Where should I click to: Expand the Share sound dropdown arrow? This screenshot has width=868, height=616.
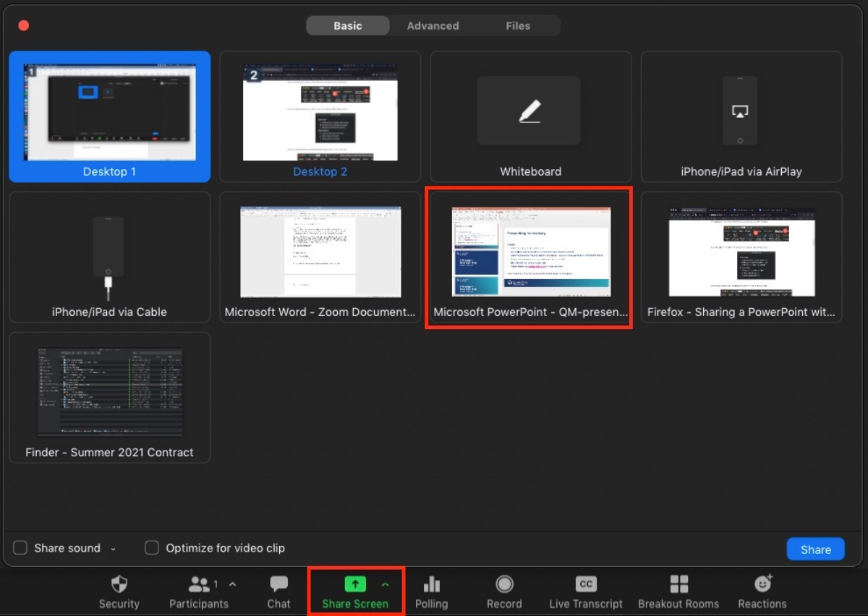point(114,549)
